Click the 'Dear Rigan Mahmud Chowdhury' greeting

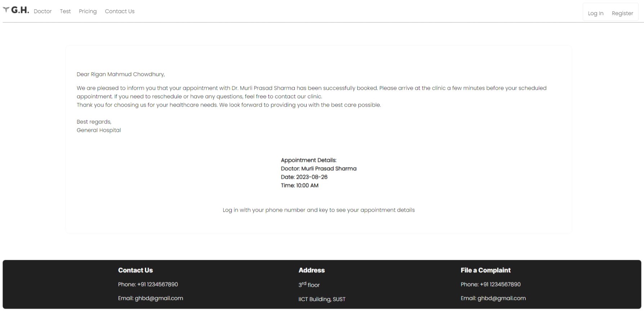pos(121,74)
